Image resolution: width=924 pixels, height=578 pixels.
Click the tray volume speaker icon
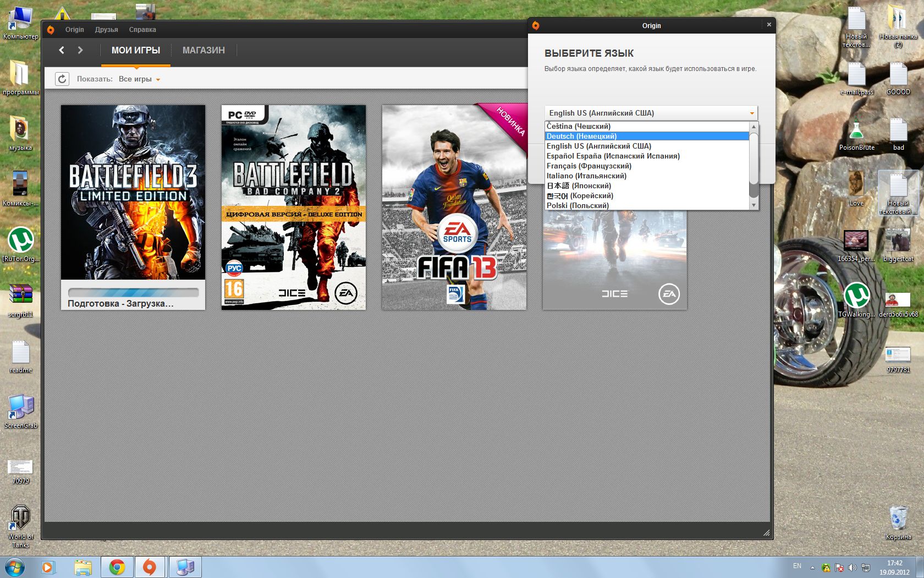tap(852, 568)
